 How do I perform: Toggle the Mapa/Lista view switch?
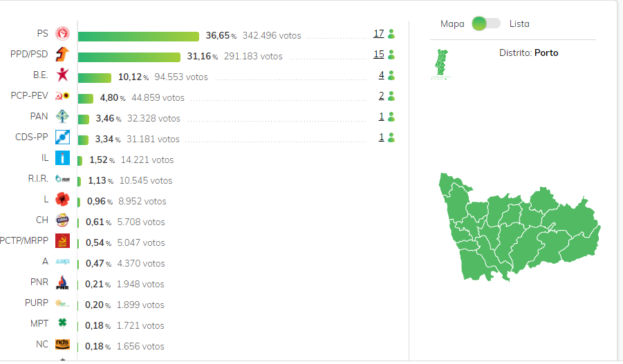(x=485, y=23)
